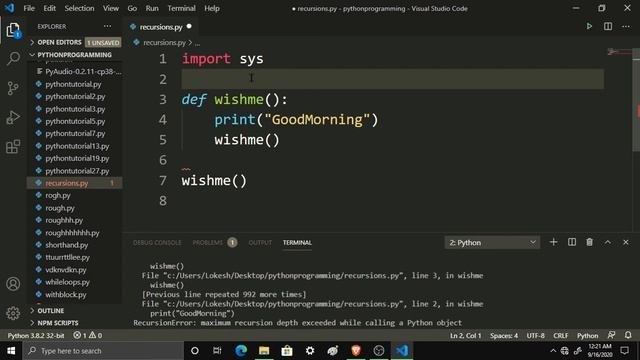Switch to the Debug Console tab
640x360 pixels.
click(157, 243)
